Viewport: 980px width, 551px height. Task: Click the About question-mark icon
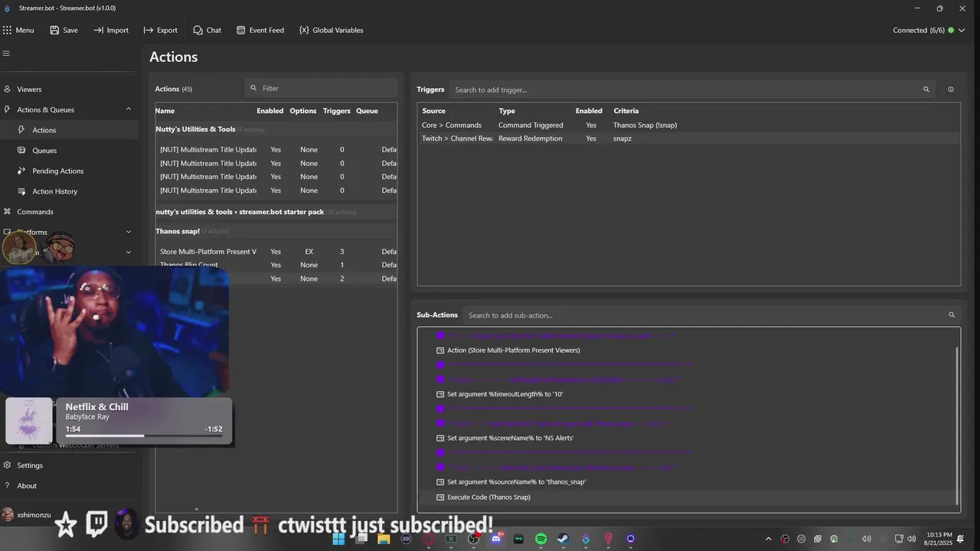pyautogui.click(x=7, y=486)
